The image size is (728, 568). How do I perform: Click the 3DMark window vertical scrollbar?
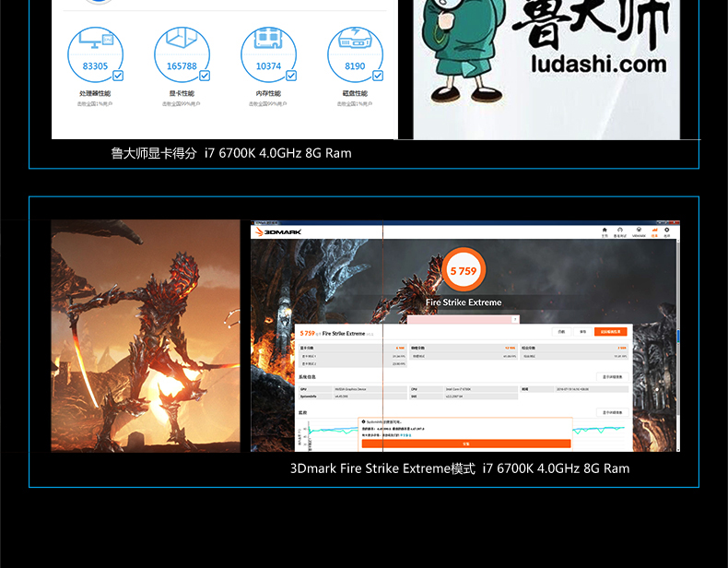(x=678, y=344)
